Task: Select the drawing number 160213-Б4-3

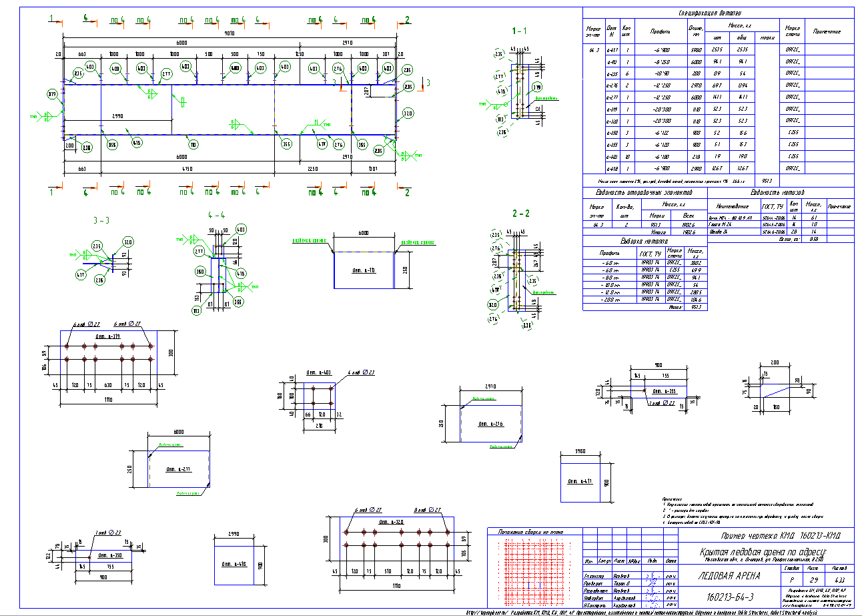Action: (x=730, y=595)
